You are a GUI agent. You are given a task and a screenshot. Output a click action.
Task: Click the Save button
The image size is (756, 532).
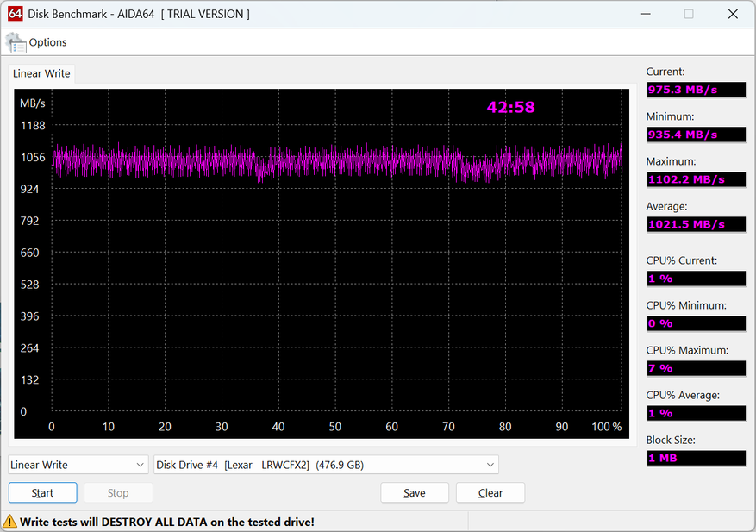point(415,493)
